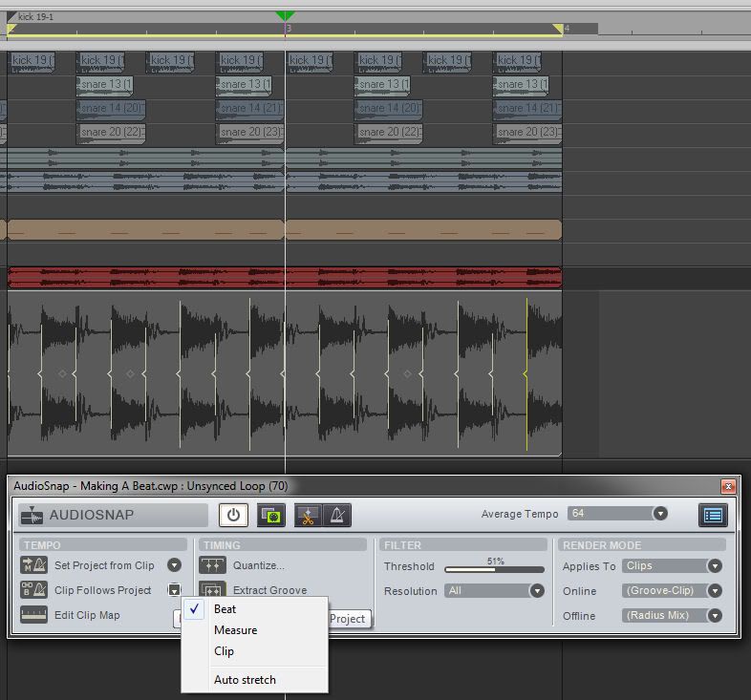
Task: Click the Set Project from Clip icon
Action: (34, 565)
